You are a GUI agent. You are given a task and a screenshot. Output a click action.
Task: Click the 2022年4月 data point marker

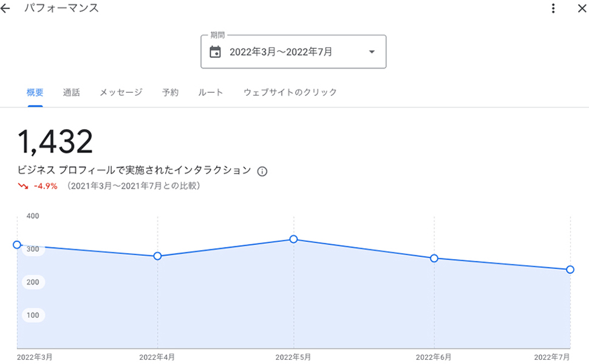coord(157,256)
